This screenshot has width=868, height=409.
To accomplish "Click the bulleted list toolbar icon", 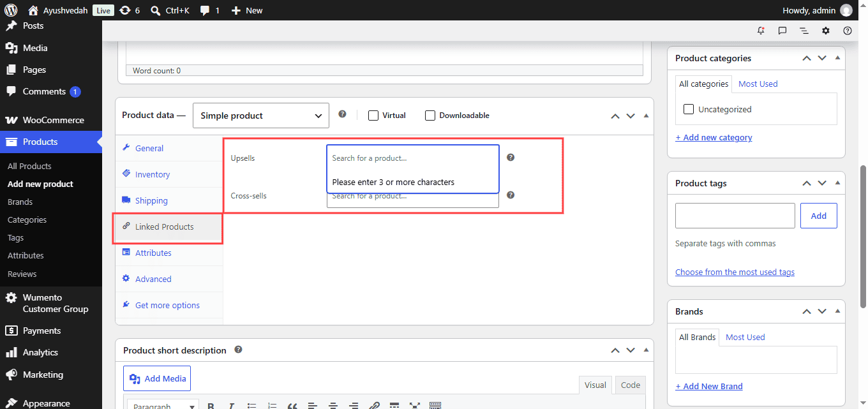I will 251,405.
